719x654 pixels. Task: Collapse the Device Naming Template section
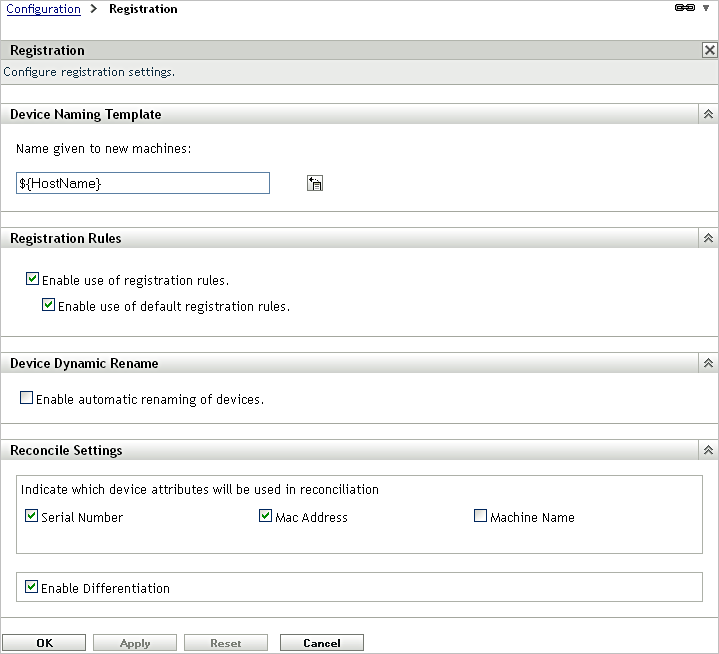[x=709, y=115]
